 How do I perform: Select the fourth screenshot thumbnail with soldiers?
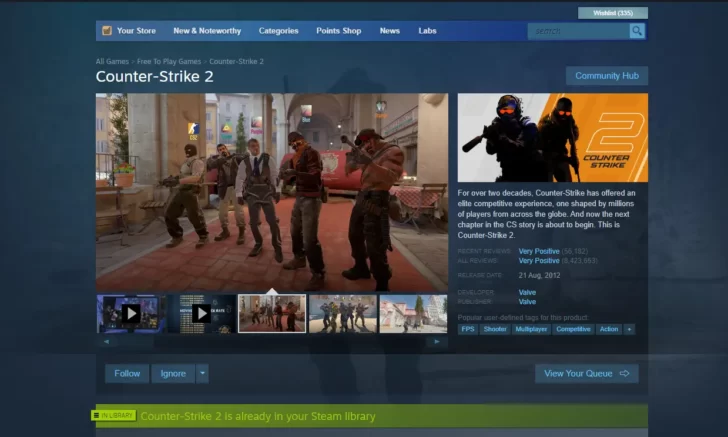pos(343,313)
